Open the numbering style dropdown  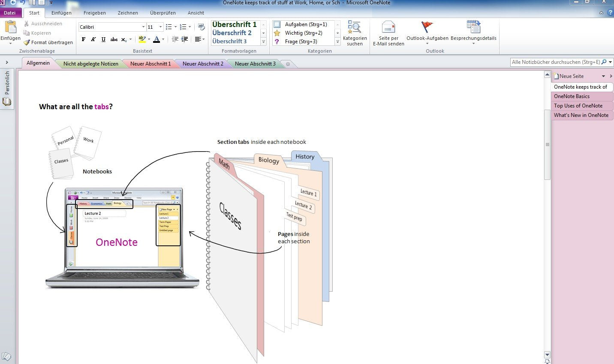click(190, 27)
